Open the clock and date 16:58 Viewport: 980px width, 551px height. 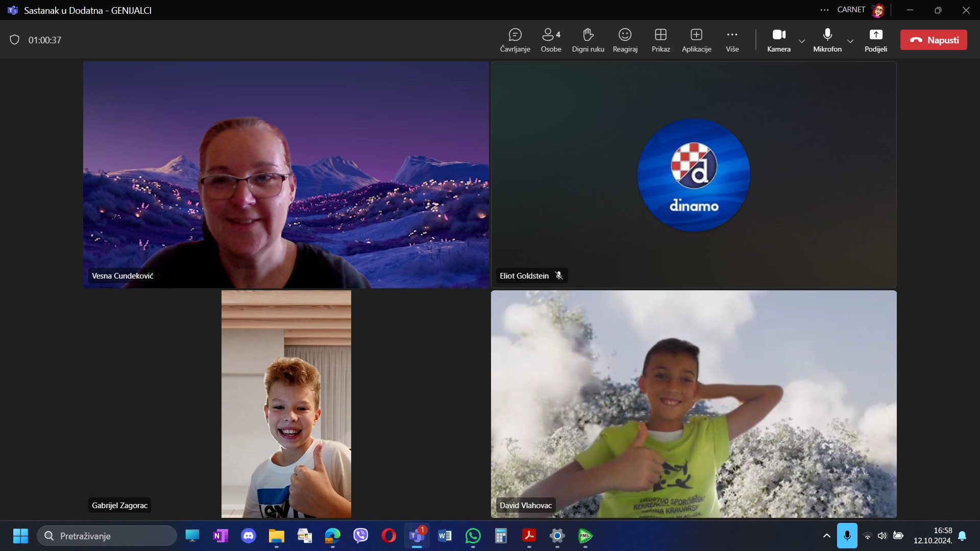point(933,536)
